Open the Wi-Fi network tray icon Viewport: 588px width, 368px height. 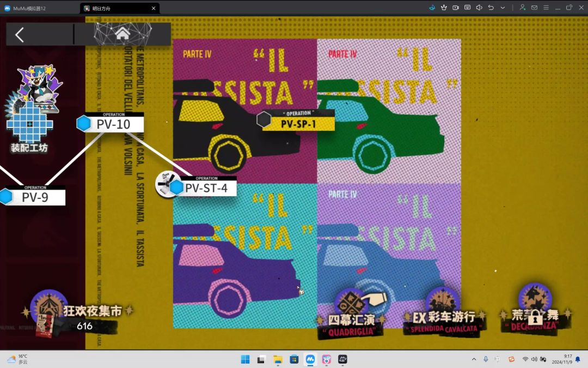pyautogui.click(x=525, y=359)
